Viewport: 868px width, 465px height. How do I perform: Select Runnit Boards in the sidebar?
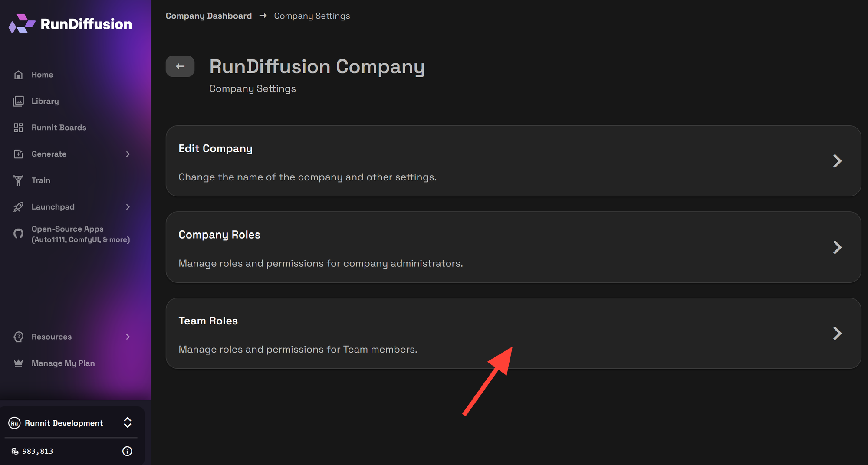pos(59,128)
